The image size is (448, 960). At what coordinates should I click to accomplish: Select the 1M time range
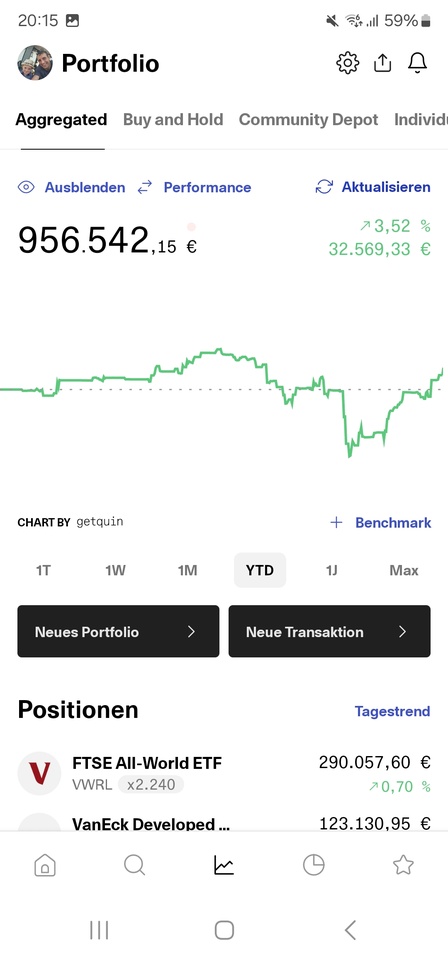click(187, 571)
